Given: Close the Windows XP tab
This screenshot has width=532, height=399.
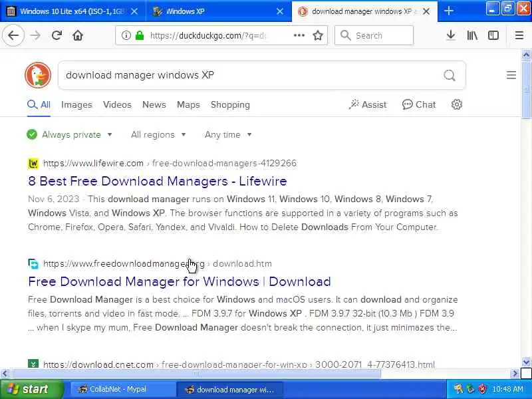Looking at the screenshot, I should click(x=280, y=11).
